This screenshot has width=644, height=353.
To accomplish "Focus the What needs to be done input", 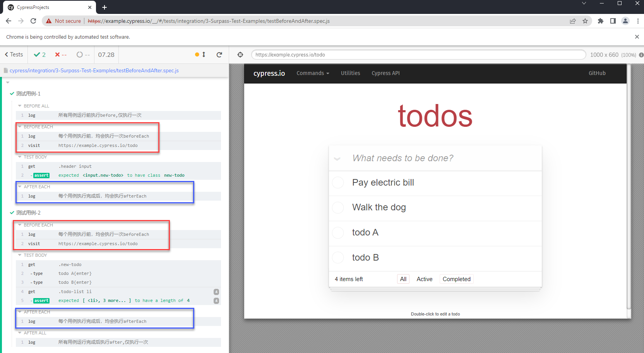I will pyautogui.click(x=435, y=158).
